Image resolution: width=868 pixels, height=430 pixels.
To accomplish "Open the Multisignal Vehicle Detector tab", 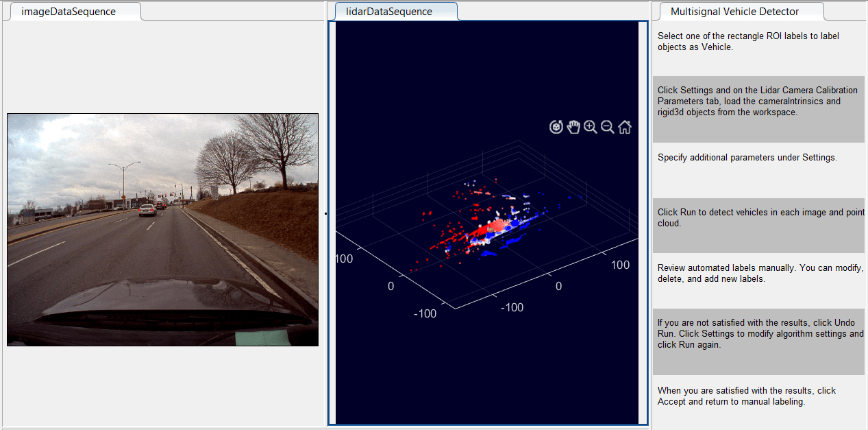I will (734, 12).
